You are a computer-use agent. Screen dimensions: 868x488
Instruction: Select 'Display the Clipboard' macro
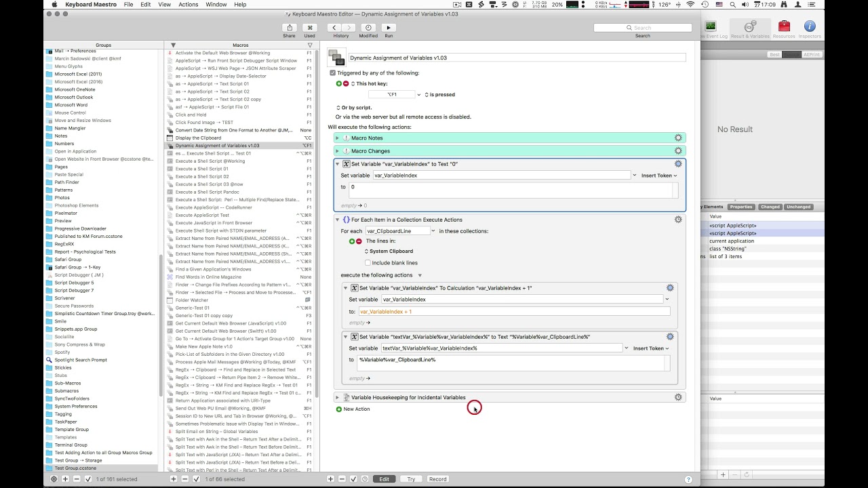pyautogui.click(x=239, y=138)
